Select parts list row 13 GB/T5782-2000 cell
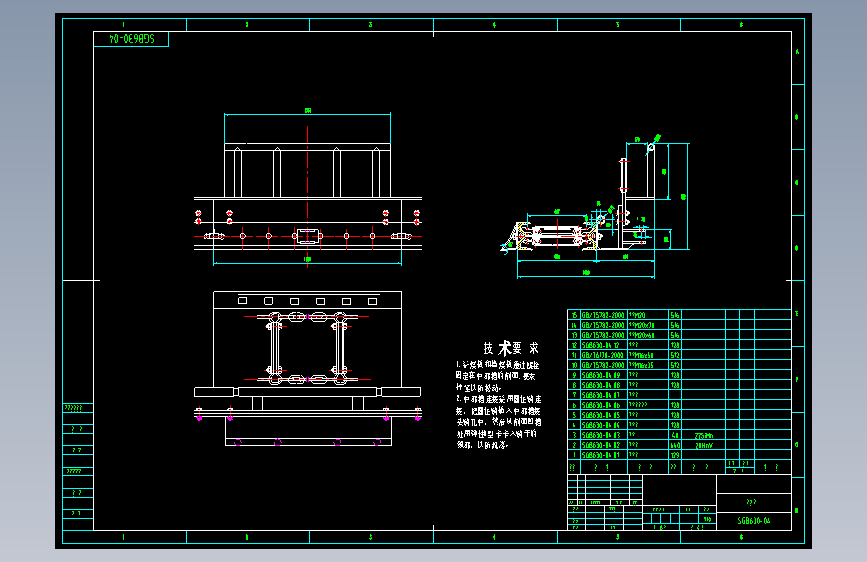 click(603, 335)
